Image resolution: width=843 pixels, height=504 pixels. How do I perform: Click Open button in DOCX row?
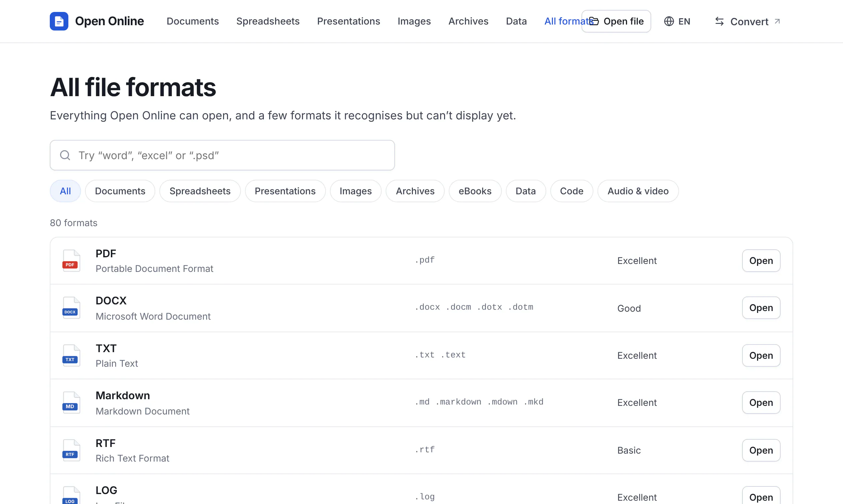pos(761,308)
